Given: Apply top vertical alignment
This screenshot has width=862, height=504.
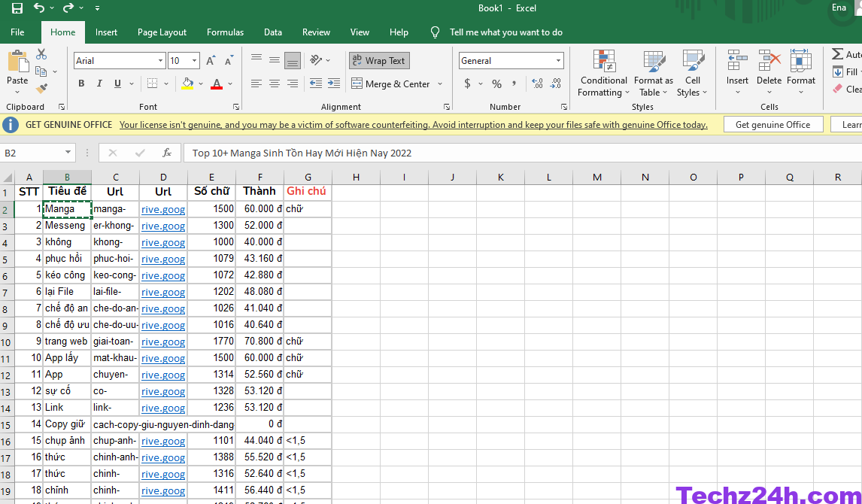Looking at the screenshot, I should click(256, 59).
